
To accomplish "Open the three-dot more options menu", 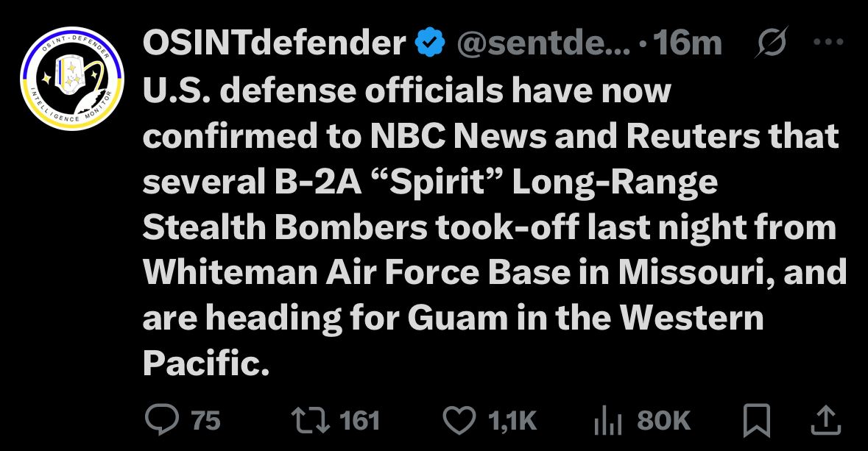I will tap(829, 41).
